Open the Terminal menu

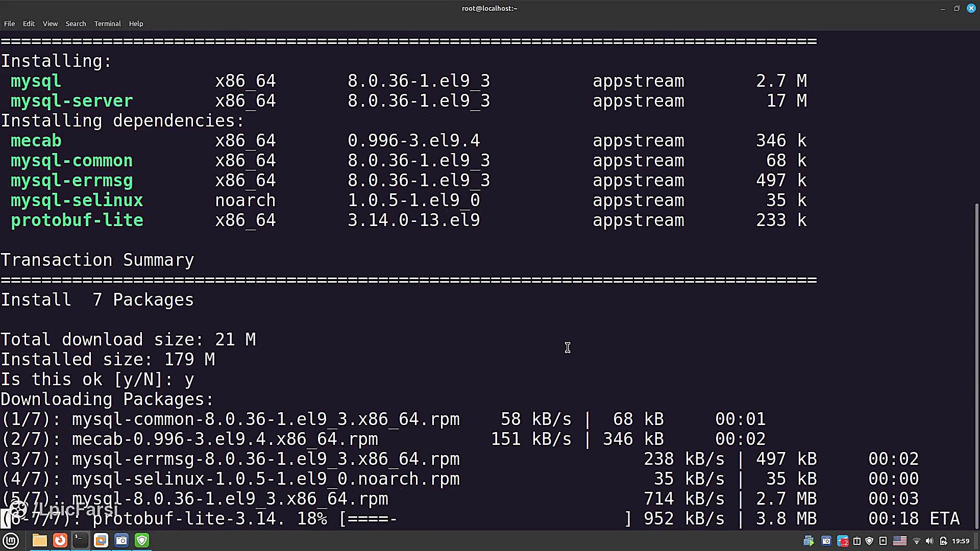click(x=108, y=23)
